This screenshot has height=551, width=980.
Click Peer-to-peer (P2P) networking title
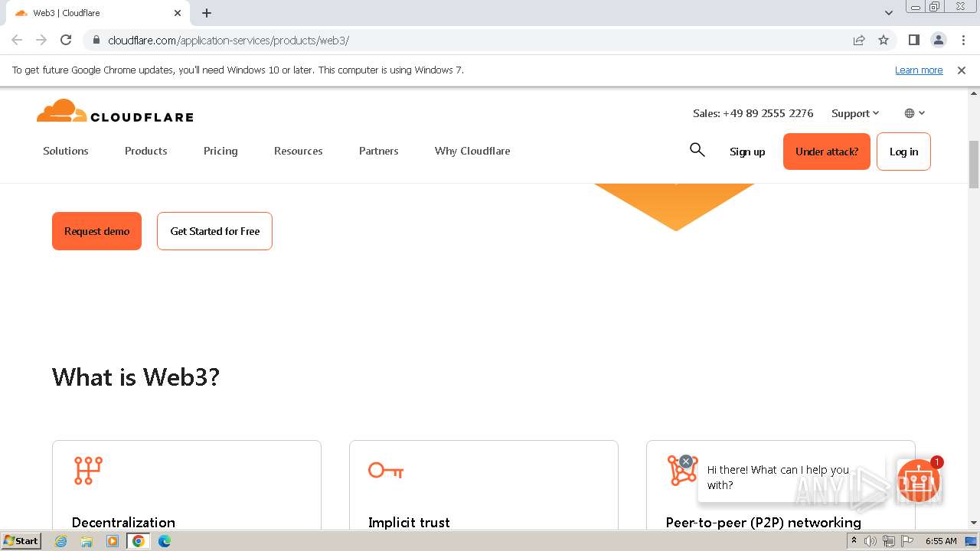pos(763,522)
